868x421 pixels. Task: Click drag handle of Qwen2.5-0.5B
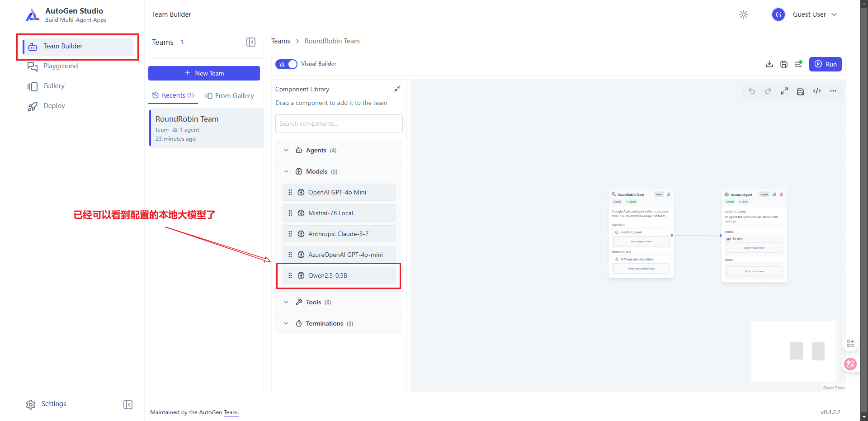point(290,275)
